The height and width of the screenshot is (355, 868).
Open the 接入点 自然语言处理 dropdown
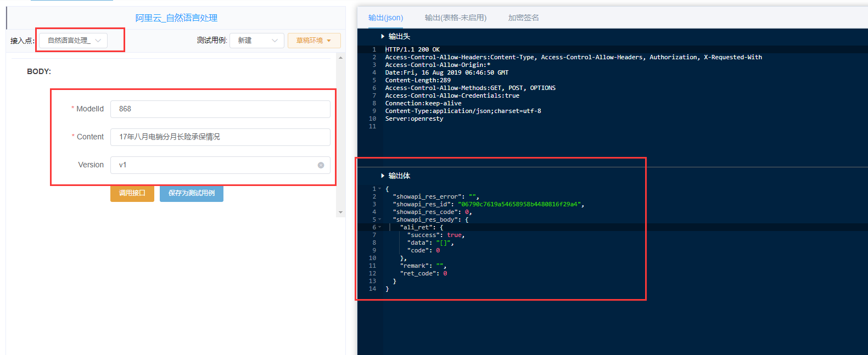coord(74,41)
